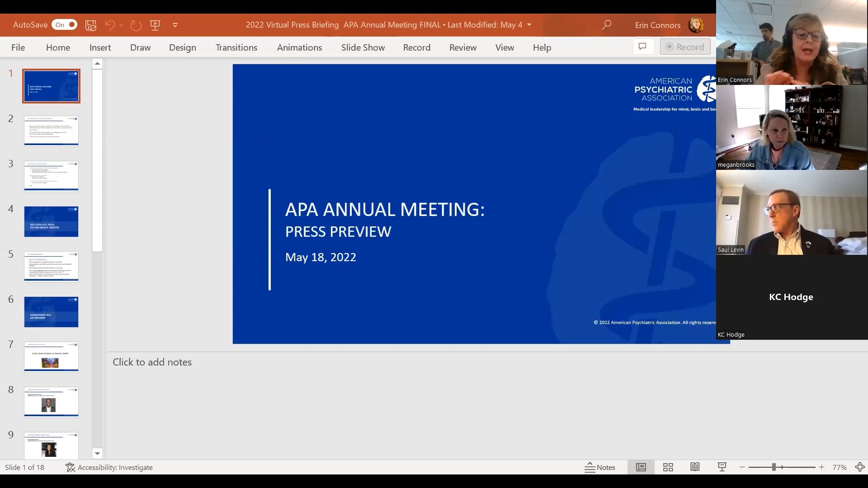The image size is (868, 488).
Task: Click the Comments speech bubble icon
Action: click(643, 47)
